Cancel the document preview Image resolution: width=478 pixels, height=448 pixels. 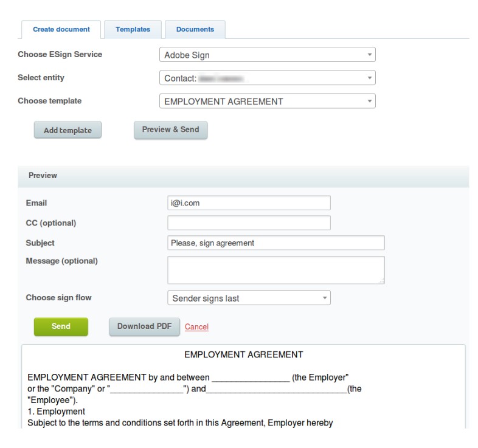point(196,327)
